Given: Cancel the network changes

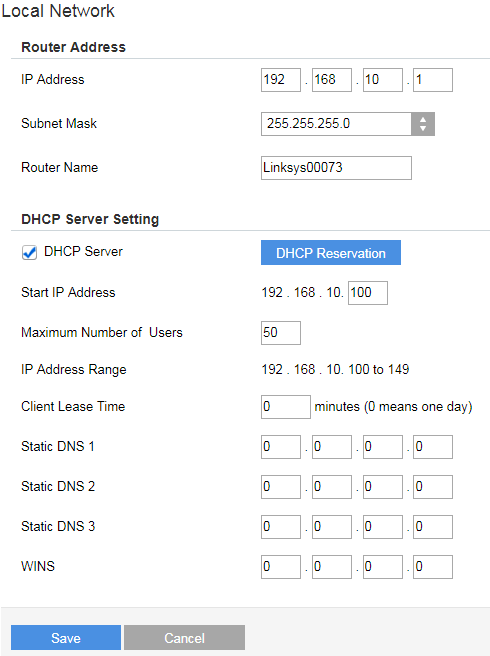Looking at the screenshot, I should coord(184,638).
